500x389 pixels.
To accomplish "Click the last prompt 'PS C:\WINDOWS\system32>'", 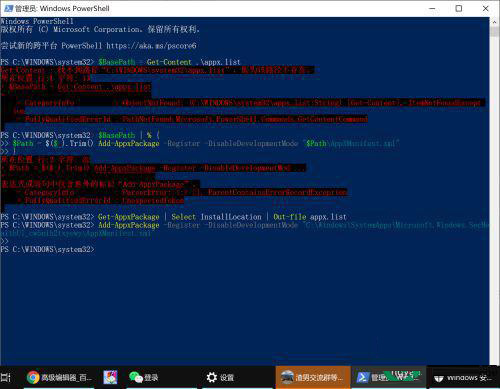I will 47,249.
